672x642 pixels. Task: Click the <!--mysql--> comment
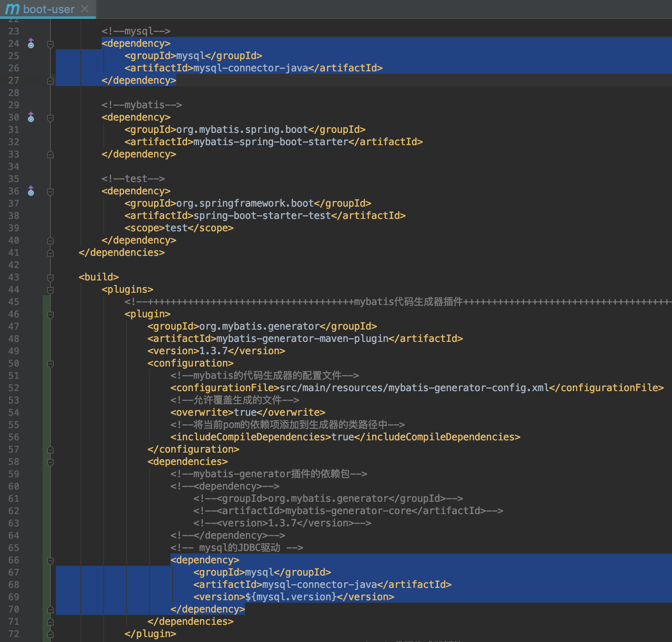(x=136, y=31)
